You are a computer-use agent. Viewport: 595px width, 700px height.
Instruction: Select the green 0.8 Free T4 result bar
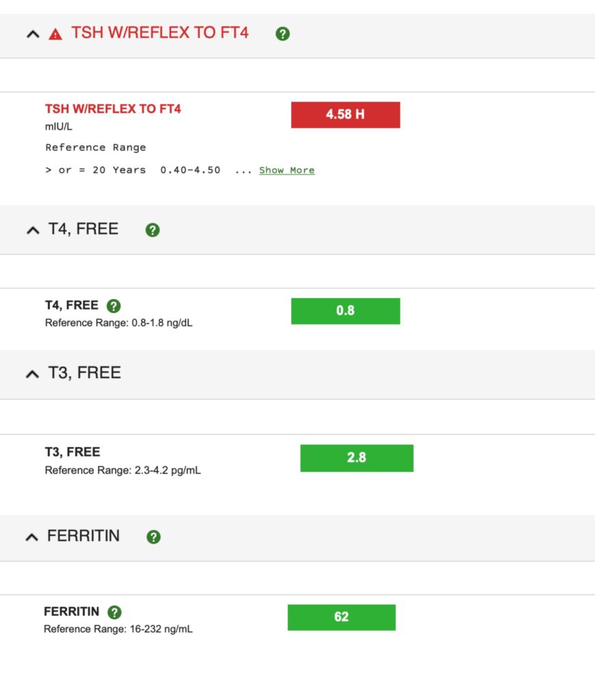click(x=345, y=311)
